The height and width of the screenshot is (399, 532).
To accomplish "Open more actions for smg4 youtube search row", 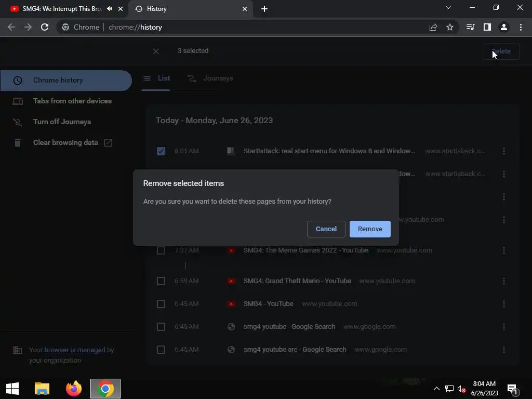I will click(504, 327).
